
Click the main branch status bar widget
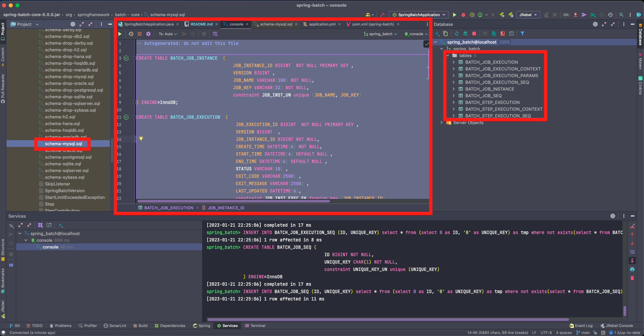pos(583,333)
